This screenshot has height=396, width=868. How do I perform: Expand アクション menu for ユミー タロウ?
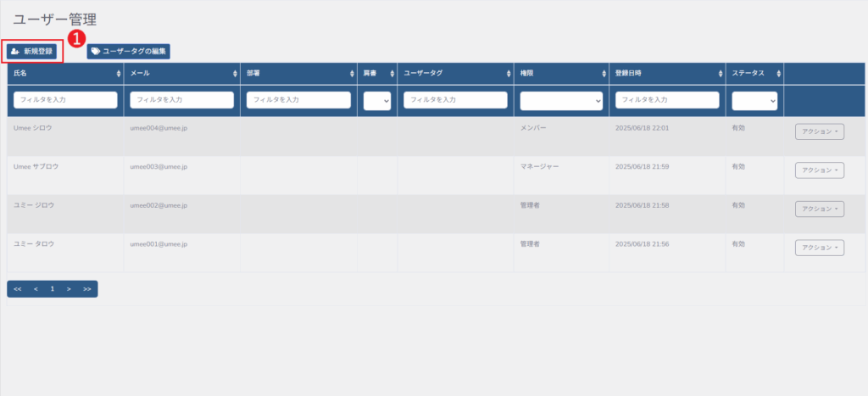[819, 248]
